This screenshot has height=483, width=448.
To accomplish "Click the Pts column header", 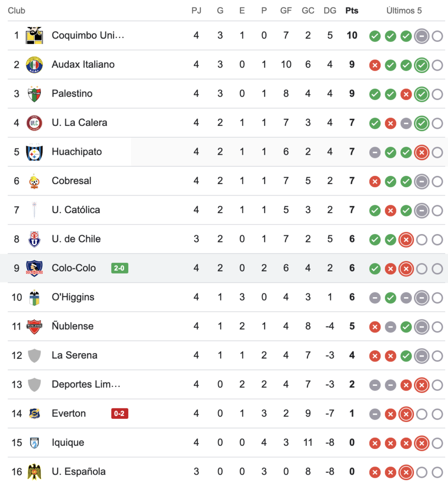I will pyautogui.click(x=352, y=10).
